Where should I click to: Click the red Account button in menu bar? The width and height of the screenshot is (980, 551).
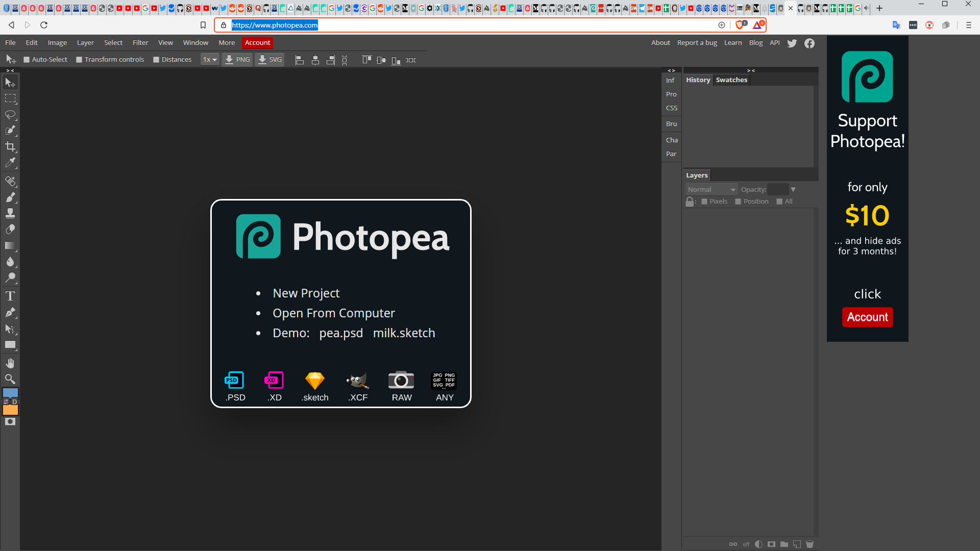[x=257, y=43]
